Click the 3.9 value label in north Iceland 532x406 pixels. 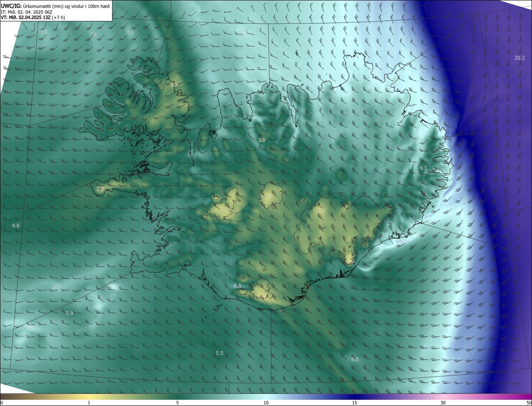coord(261,140)
